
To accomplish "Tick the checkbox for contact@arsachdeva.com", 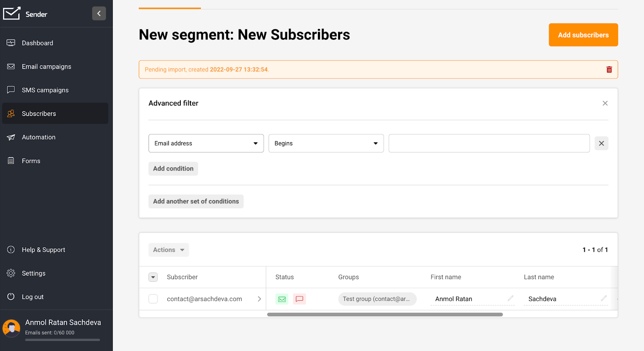I will tap(153, 299).
